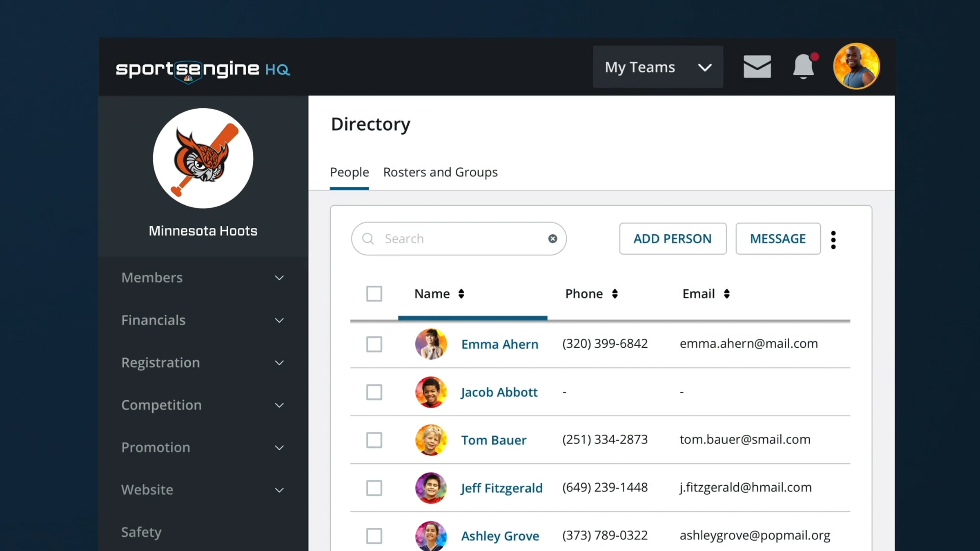Viewport: 980px width, 551px height.
Task: Open the notifications bell icon
Action: (x=803, y=67)
